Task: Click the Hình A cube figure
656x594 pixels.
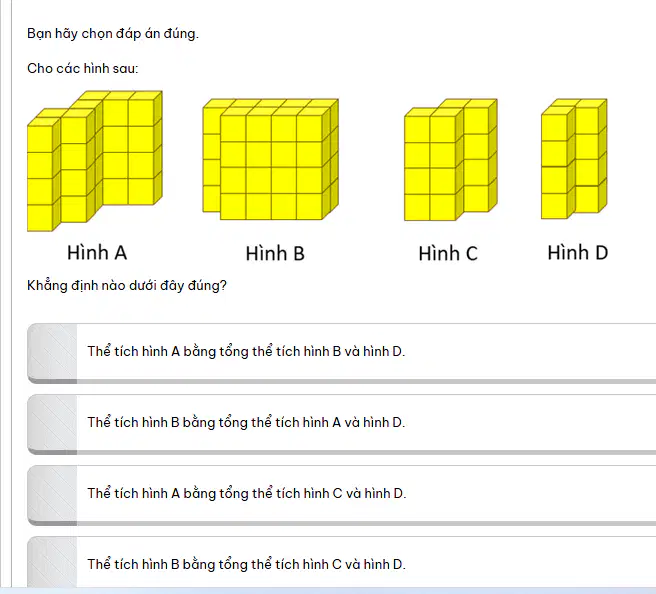Action: click(x=95, y=161)
